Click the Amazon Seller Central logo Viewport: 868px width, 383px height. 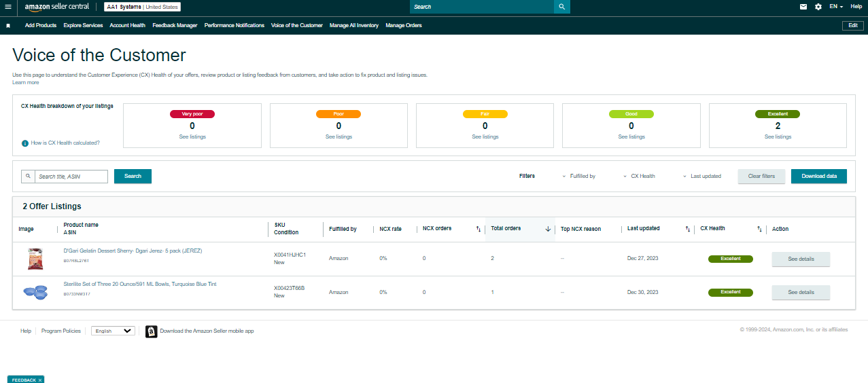(57, 7)
